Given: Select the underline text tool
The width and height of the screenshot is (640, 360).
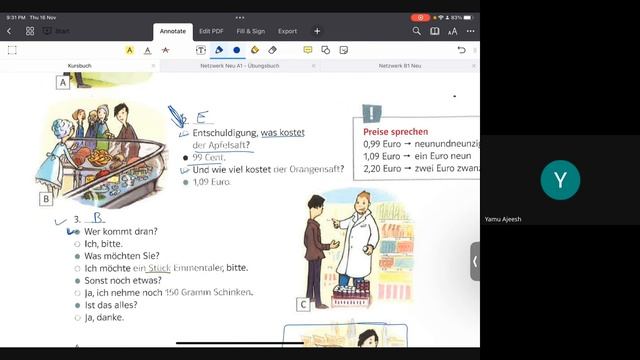Looking at the screenshot, I should click(147, 51).
